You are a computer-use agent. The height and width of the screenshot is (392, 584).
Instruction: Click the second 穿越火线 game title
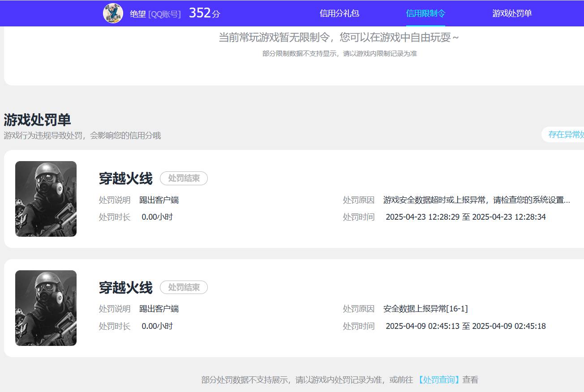click(125, 288)
